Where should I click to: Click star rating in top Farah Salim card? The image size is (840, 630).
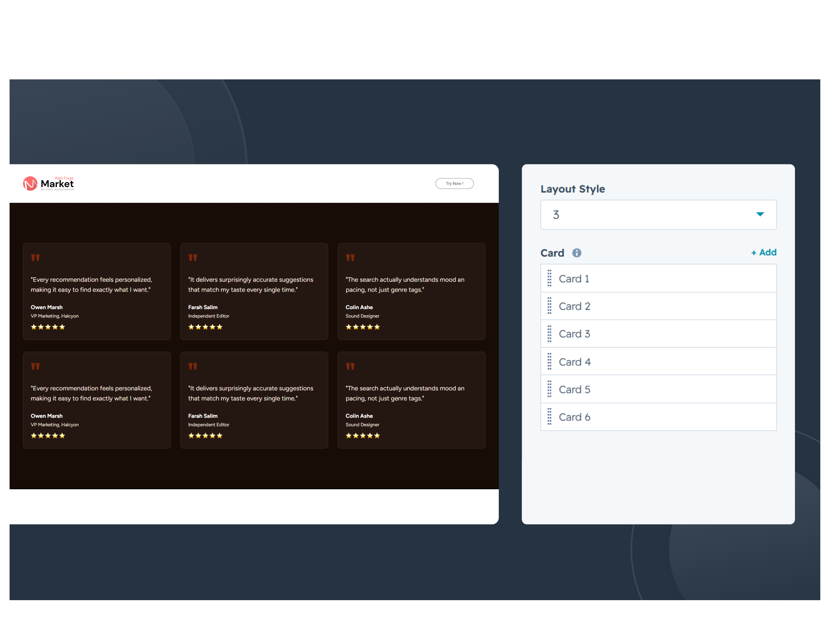(205, 327)
